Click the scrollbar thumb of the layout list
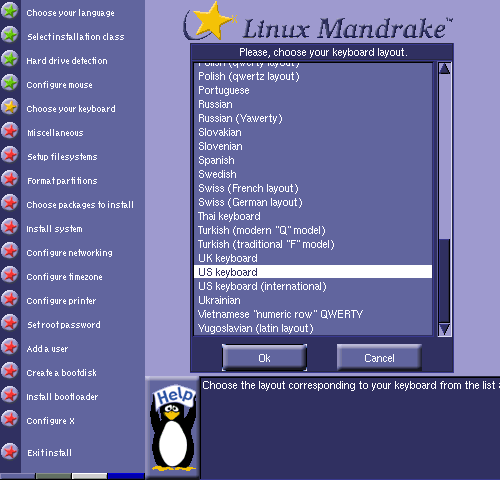 pyautogui.click(x=444, y=281)
